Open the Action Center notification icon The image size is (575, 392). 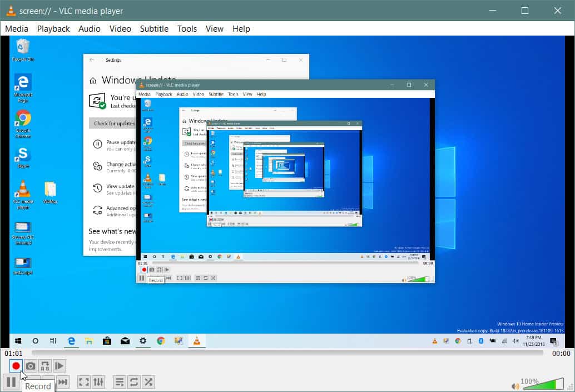click(554, 341)
